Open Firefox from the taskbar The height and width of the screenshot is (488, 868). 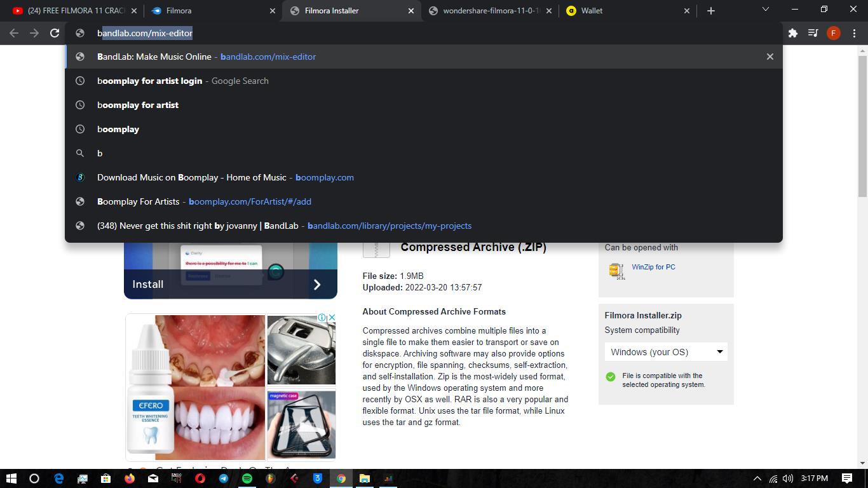(130, 478)
